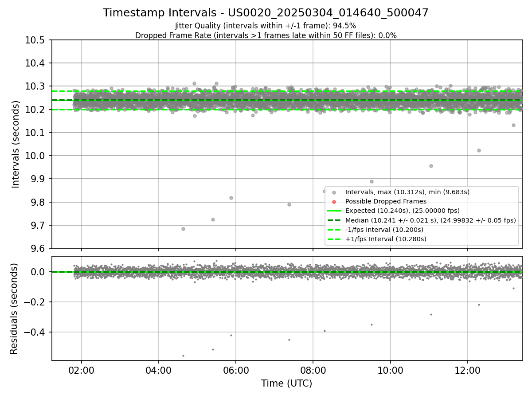Click the residual point near −0.35 before 10:00
The image size is (532, 399).
372,325
